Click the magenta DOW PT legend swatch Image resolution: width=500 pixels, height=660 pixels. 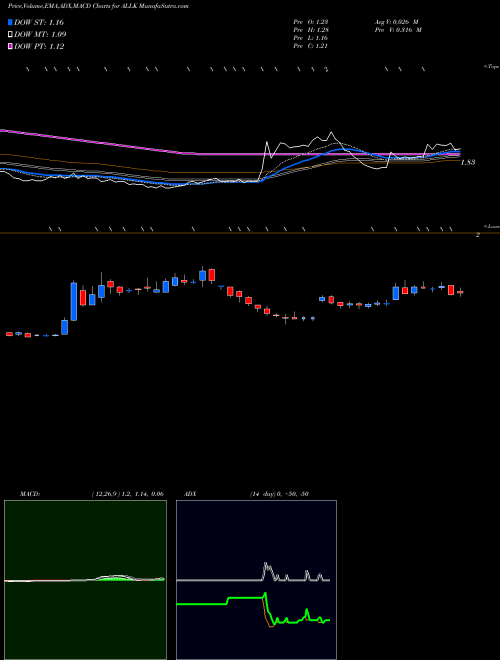tap(10, 47)
